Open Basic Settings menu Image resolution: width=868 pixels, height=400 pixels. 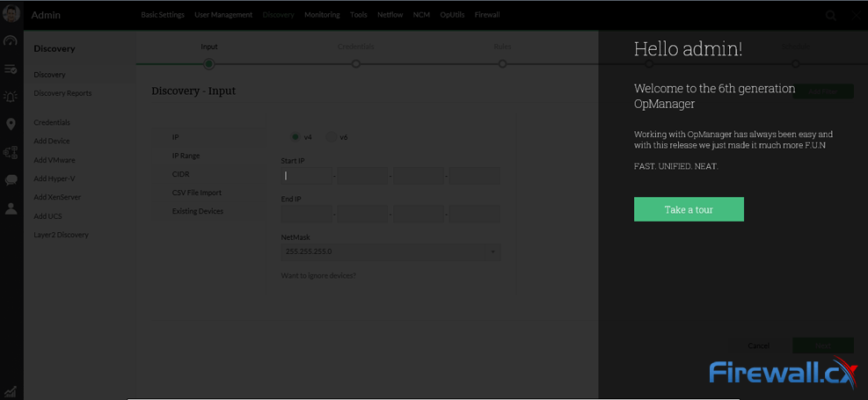163,15
